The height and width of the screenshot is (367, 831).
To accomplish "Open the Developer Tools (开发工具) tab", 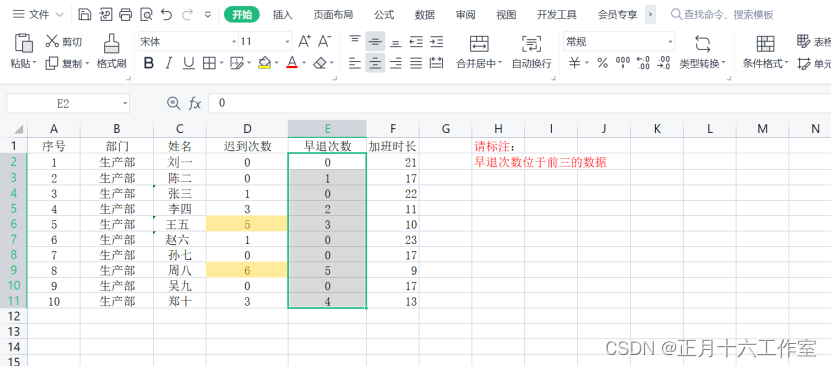I will coord(556,15).
